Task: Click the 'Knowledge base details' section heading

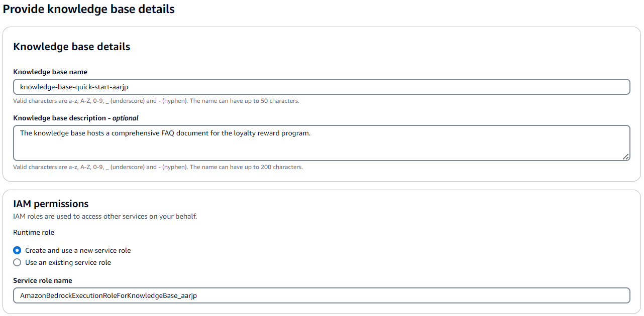Action: [72, 47]
